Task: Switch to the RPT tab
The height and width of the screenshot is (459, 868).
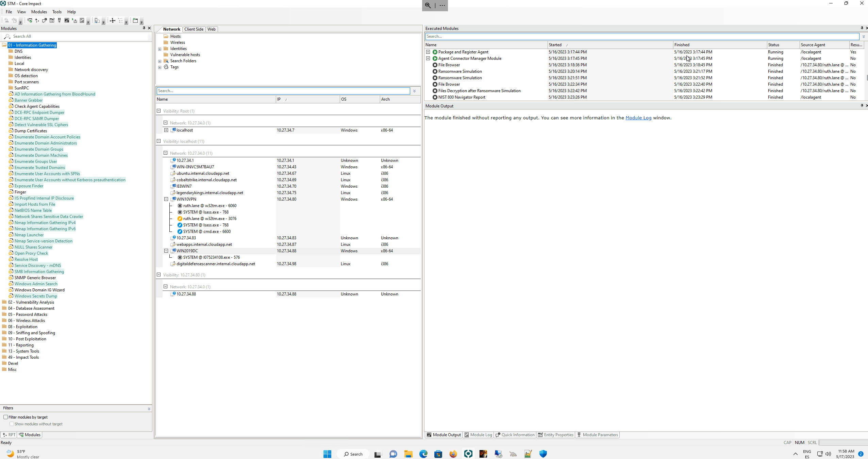Action: point(9,435)
